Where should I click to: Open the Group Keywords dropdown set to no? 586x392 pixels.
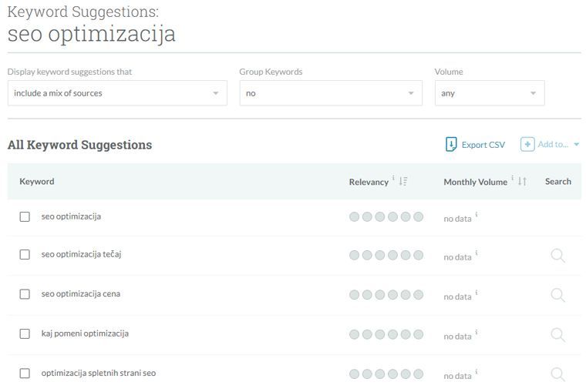tap(331, 93)
